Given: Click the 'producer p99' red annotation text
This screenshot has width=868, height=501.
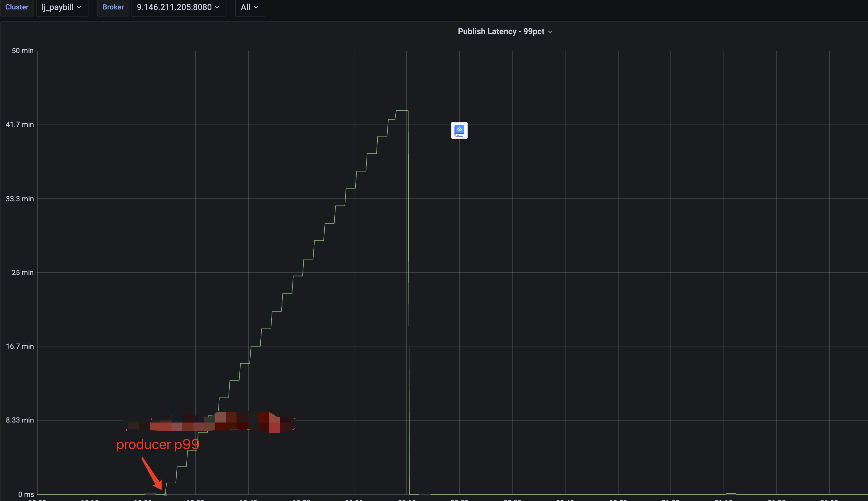Looking at the screenshot, I should point(158,444).
